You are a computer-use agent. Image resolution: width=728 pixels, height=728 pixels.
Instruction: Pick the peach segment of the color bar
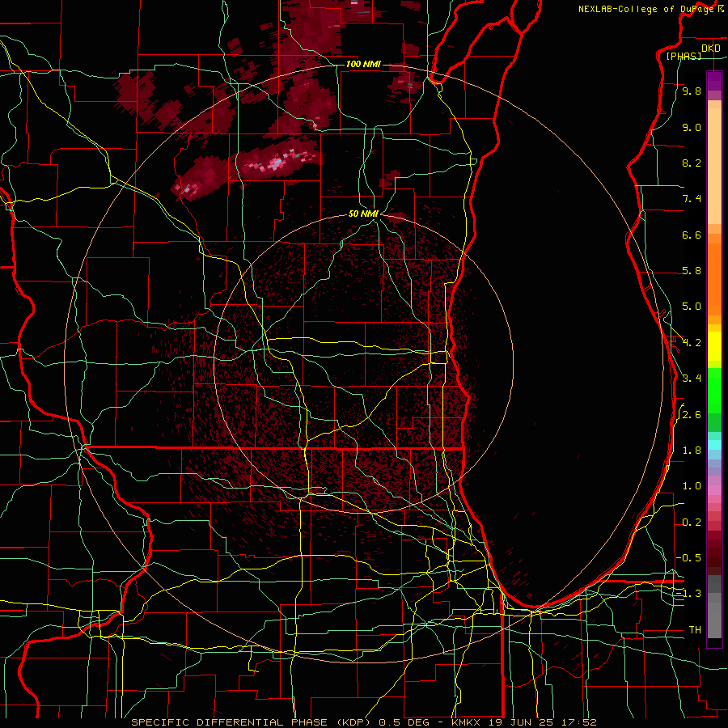click(x=714, y=167)
